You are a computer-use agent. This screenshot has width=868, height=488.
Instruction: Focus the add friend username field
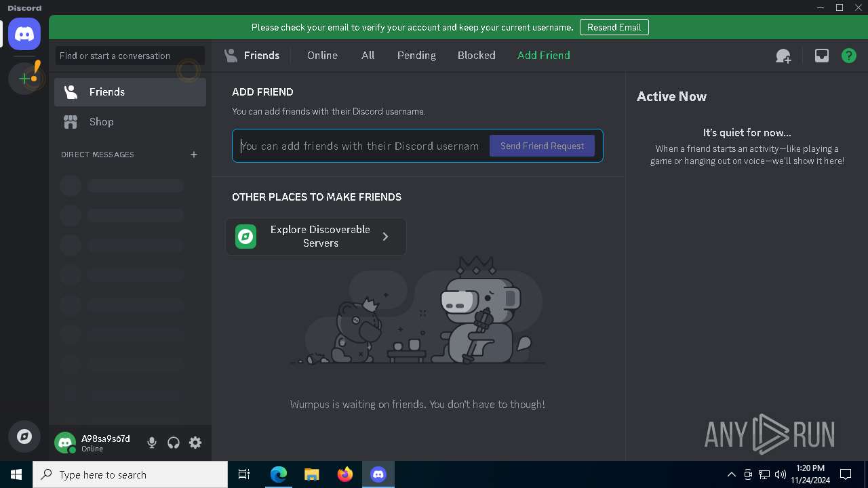(x=361, y=146)
